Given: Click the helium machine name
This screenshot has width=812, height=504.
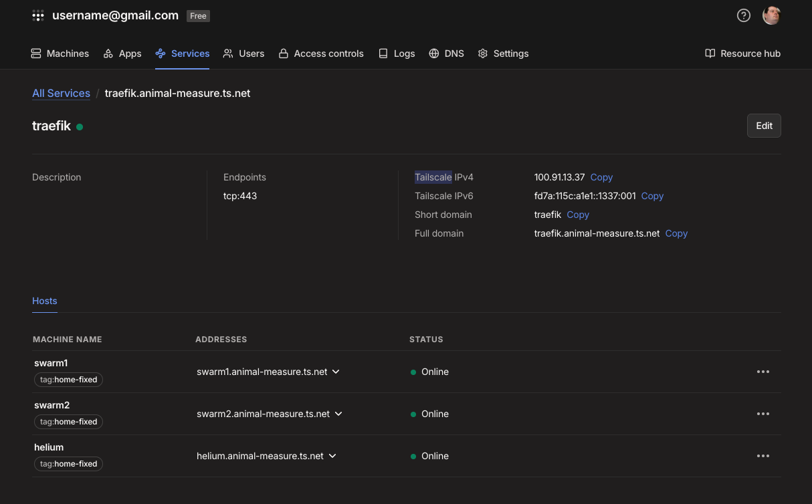Looking at the screenshot, I should click(x=49, y=447).
